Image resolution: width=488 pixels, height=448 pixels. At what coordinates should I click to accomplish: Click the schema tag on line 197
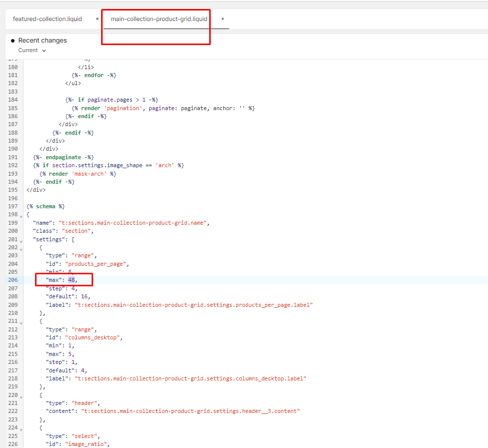click(x=45, y=206)
